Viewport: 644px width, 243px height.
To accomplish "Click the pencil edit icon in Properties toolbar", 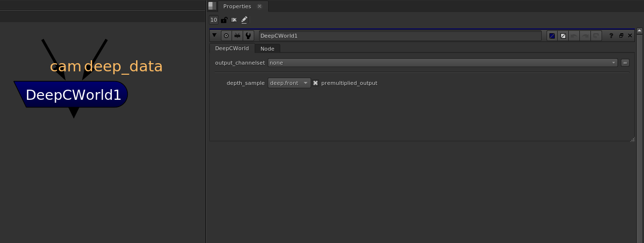I will coord(244,20).
